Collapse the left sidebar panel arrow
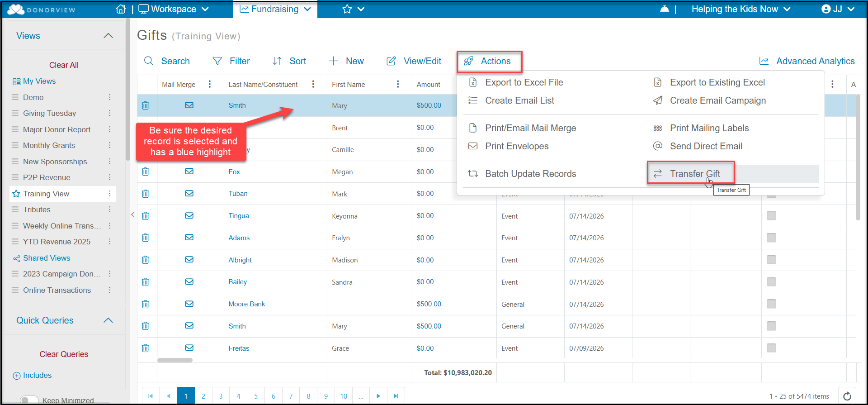The height and width of the screenshot is (405, 868). [132, 214]
